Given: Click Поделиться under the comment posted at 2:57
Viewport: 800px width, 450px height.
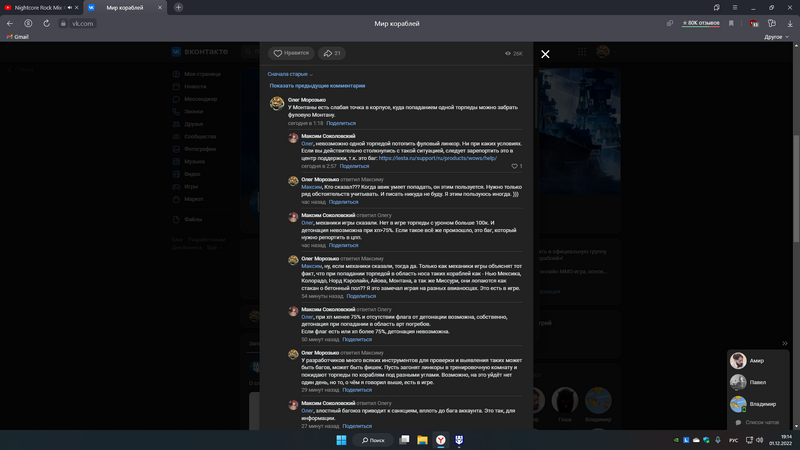Looking at the screenshot, I should click(354, 166).
